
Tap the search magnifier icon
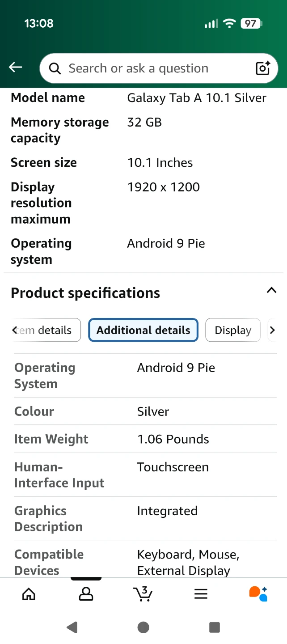coord(55,68)
